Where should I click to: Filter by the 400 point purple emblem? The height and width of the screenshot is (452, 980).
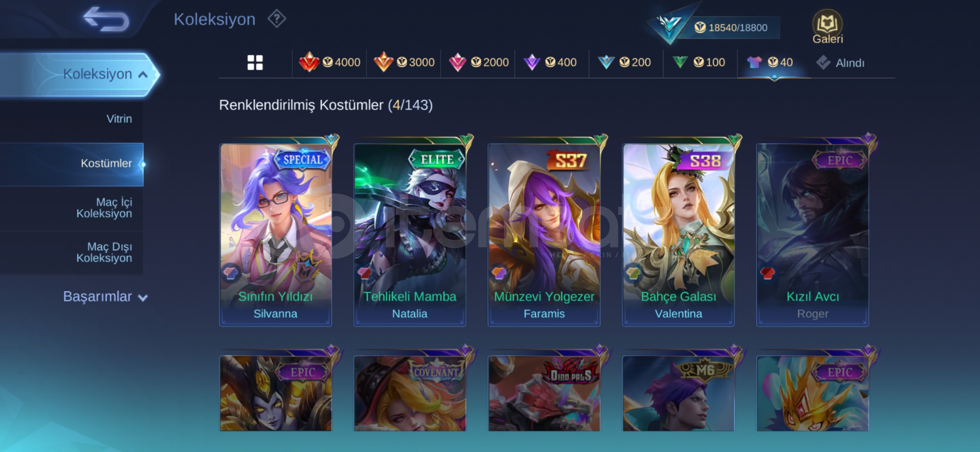tap(550, 62)
